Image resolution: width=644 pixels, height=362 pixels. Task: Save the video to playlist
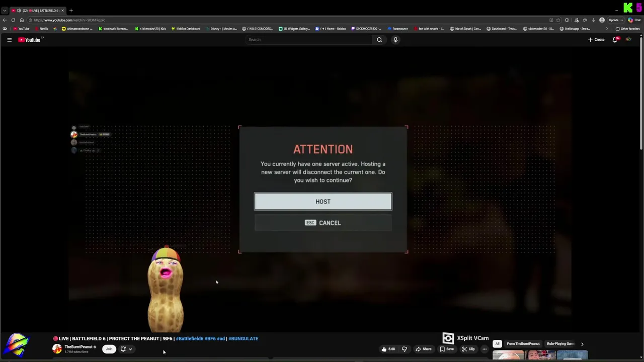pos(446,349)
